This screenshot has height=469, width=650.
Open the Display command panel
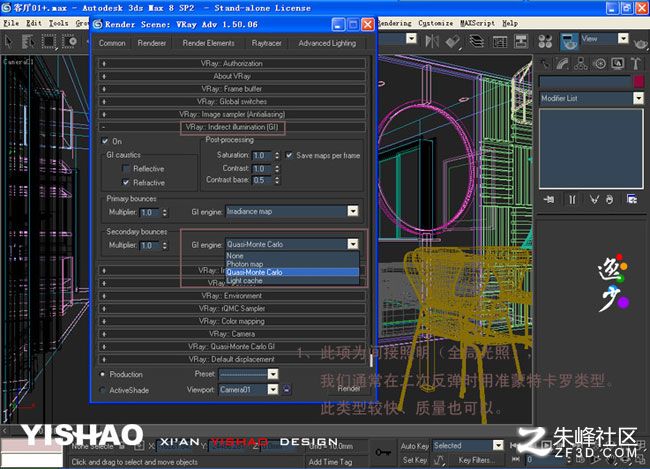coord(617,63)
